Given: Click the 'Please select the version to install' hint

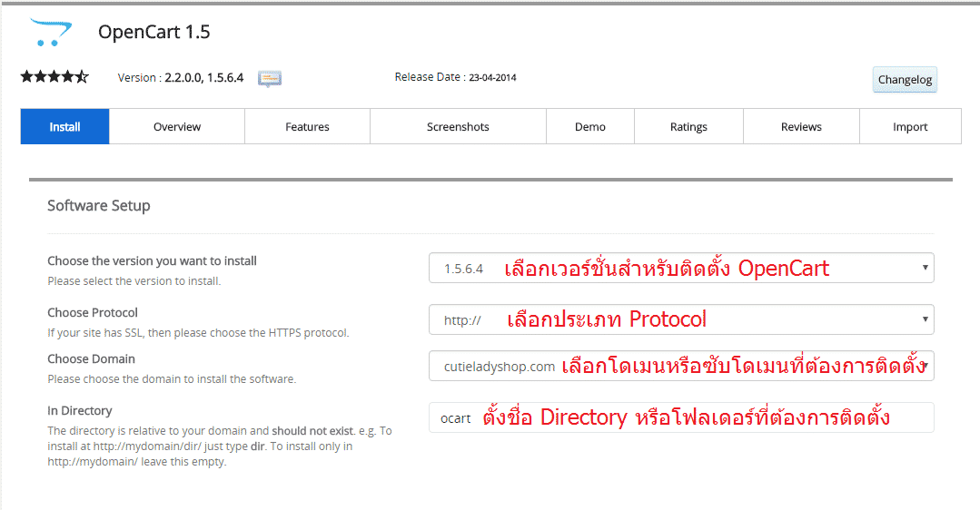Looking at the screenshot, I should coord(134,281).
